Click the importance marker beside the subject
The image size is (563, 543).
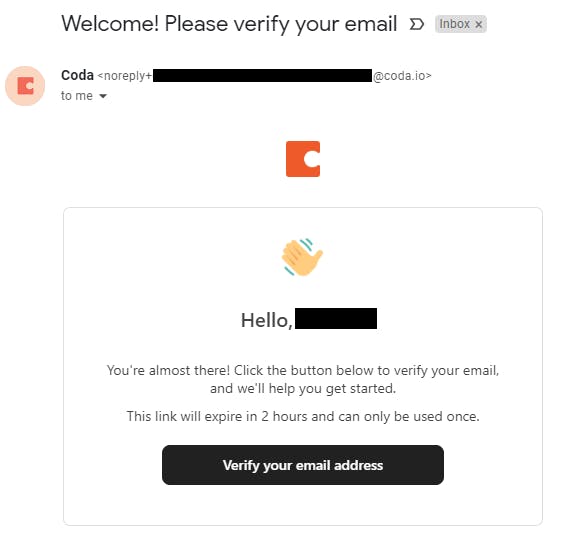[417, 24]
